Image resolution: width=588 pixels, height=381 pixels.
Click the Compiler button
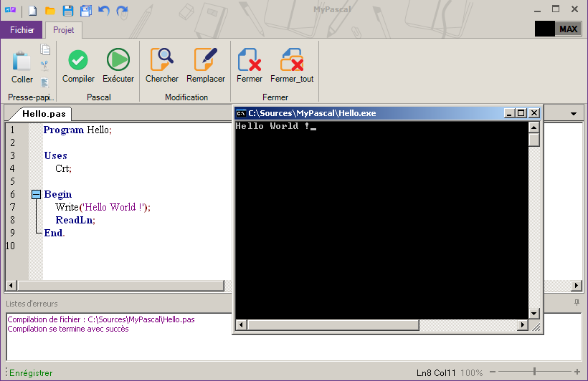pyautogui.click(x=78, y=65)
